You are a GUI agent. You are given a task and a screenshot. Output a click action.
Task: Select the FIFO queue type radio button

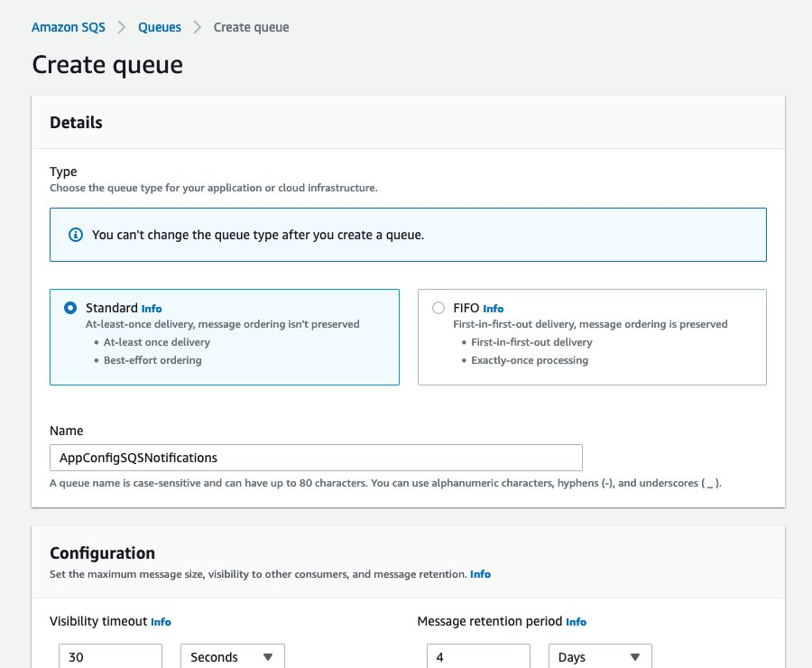point(438,307)
